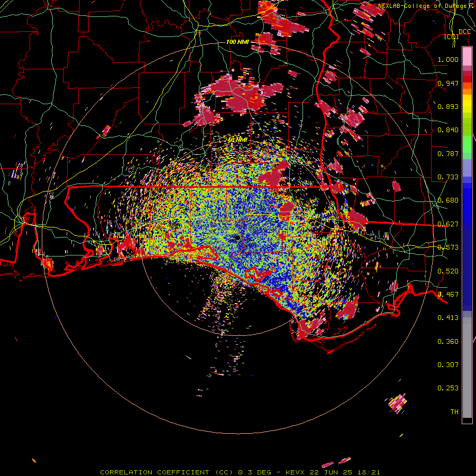476x476 pixels.
Task: Select the 0.893 scale value
Action: point(448,106)
